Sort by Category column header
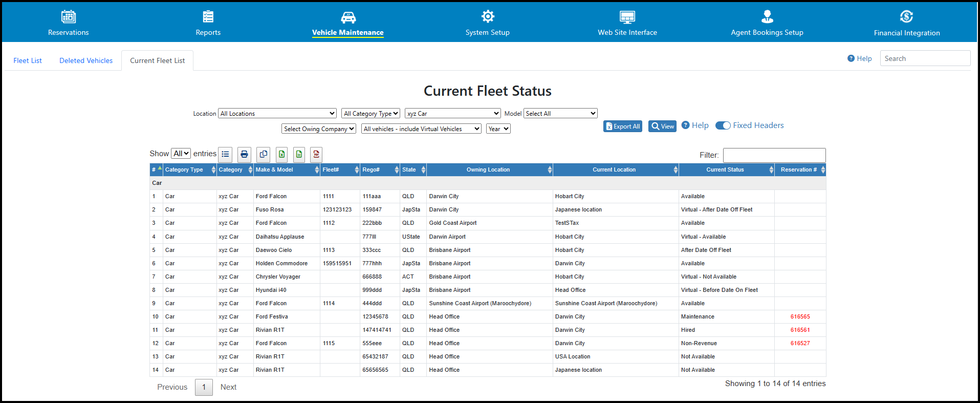This screenshot has height=403, width=980. coord(235,169)
